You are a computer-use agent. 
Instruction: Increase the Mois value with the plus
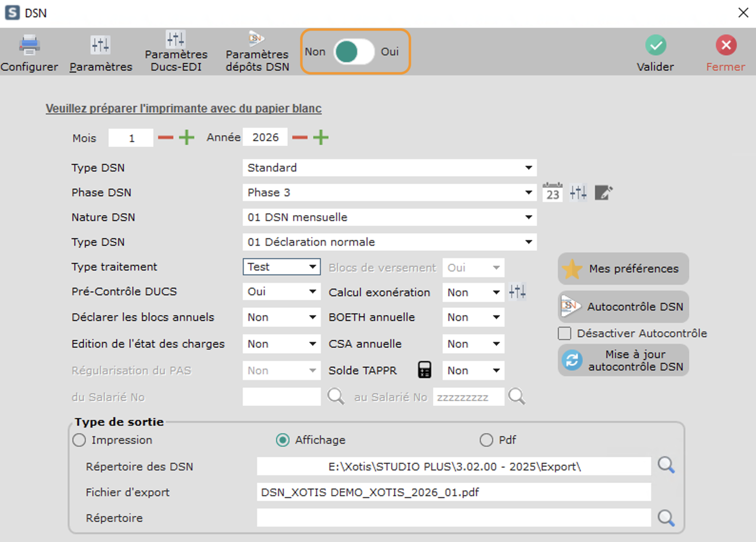coord(187,138)
